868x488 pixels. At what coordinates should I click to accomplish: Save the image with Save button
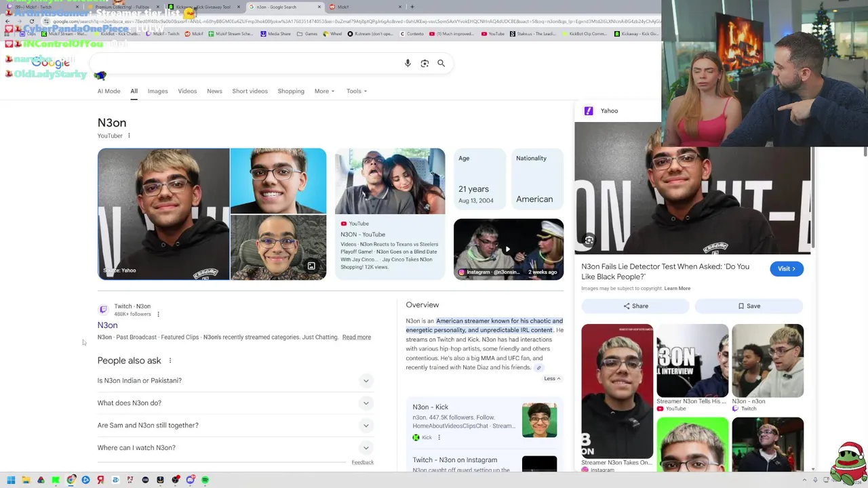[749, 306]
